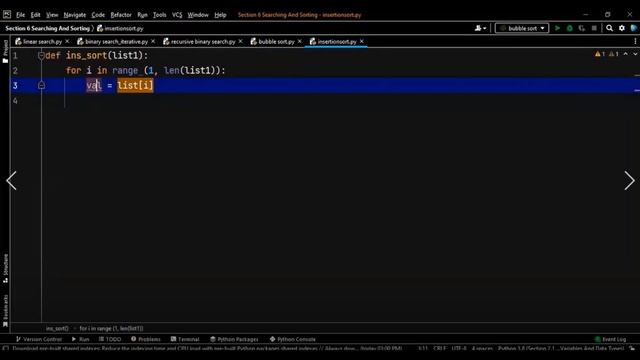Click the icon at far right of status bar
Screen dimensions: 640x360
632,349
